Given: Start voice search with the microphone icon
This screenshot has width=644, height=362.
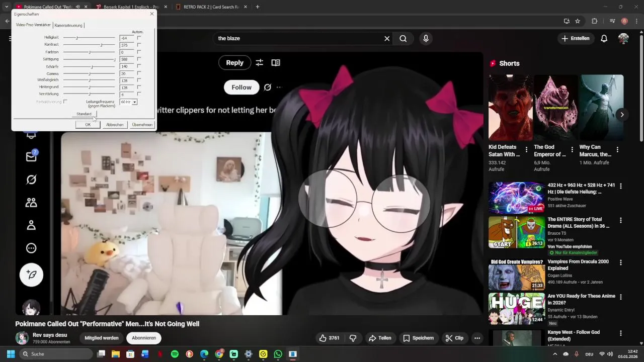Looking at the screenshot, I should point(426,38).
